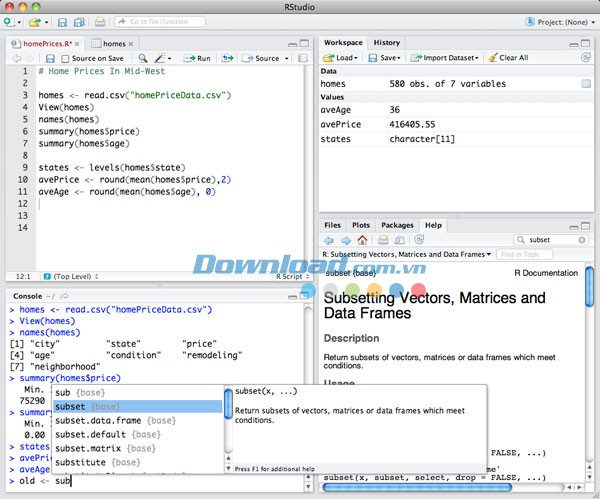Viewport: 600px width, 499px height.
Task: Click the Run button in editor toolbar
Action: click(x=197, y=59)
